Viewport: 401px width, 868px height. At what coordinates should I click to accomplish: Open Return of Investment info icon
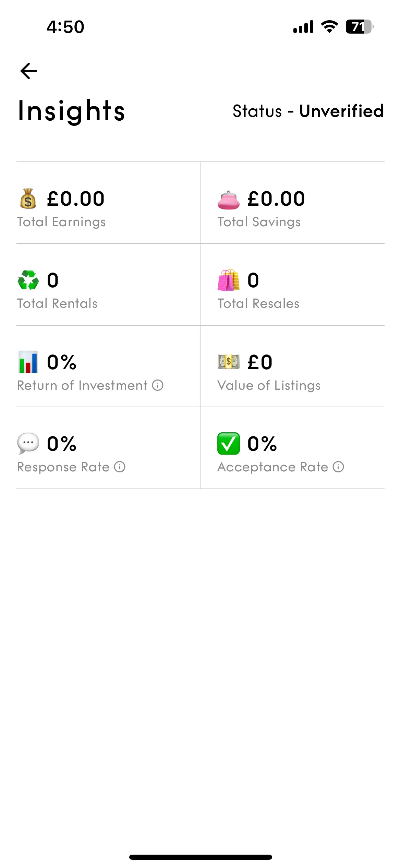coord(158,385)
